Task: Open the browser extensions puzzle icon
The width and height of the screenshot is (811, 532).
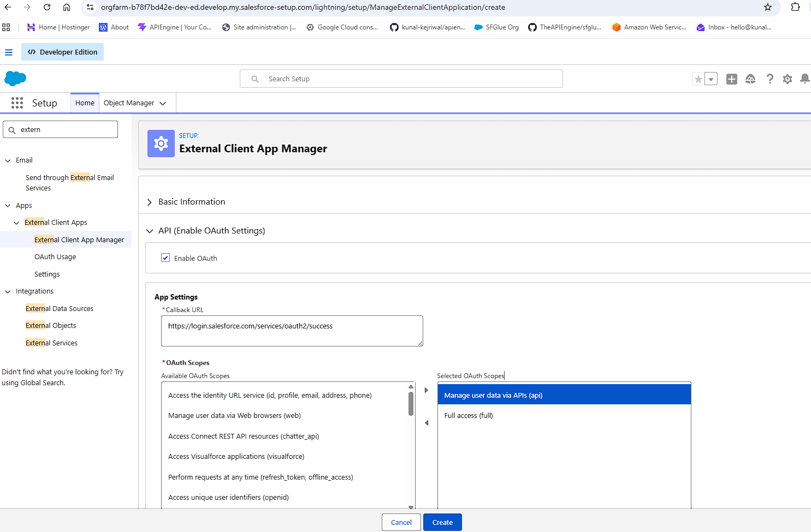Action: tap(795, 7)
